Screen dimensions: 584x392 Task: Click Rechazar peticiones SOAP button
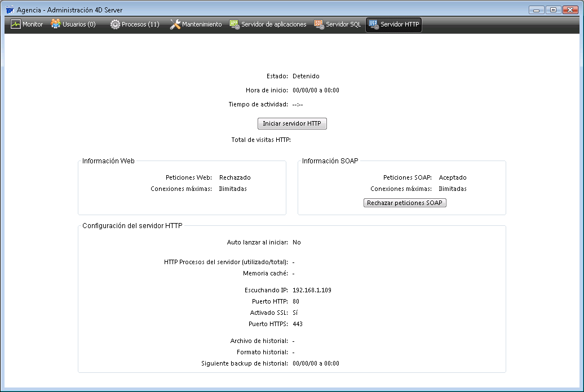(405, 203)
